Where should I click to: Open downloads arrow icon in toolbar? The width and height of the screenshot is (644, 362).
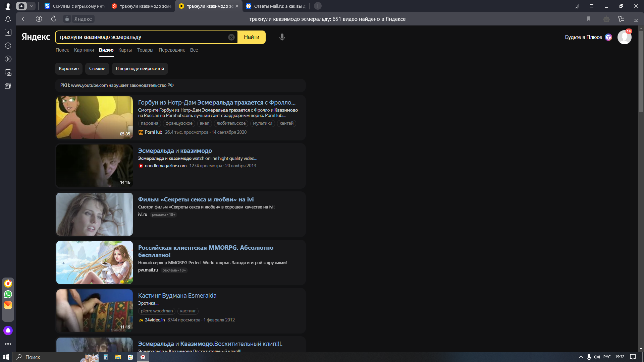click(636, 19)
